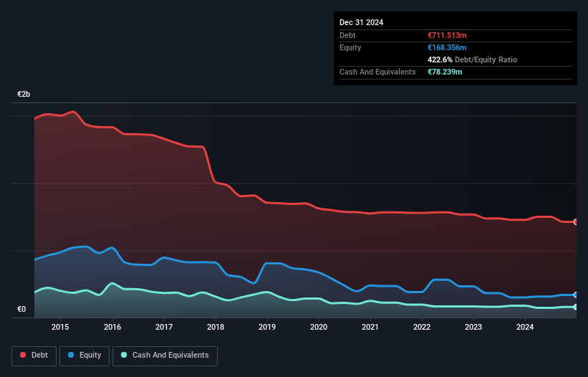Toggle Cash And Equivalents legend button
588x377 pixels.
click(165, 355)
